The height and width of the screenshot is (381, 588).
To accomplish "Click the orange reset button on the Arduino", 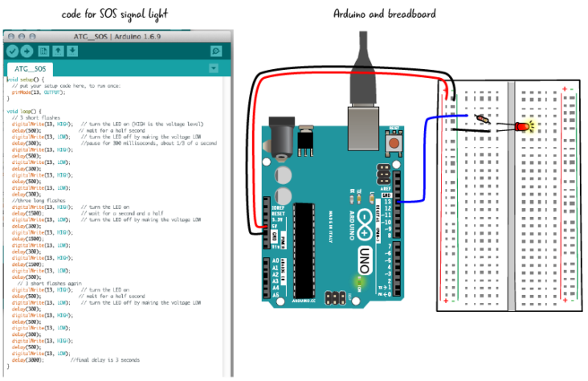I will pos(394,143).
